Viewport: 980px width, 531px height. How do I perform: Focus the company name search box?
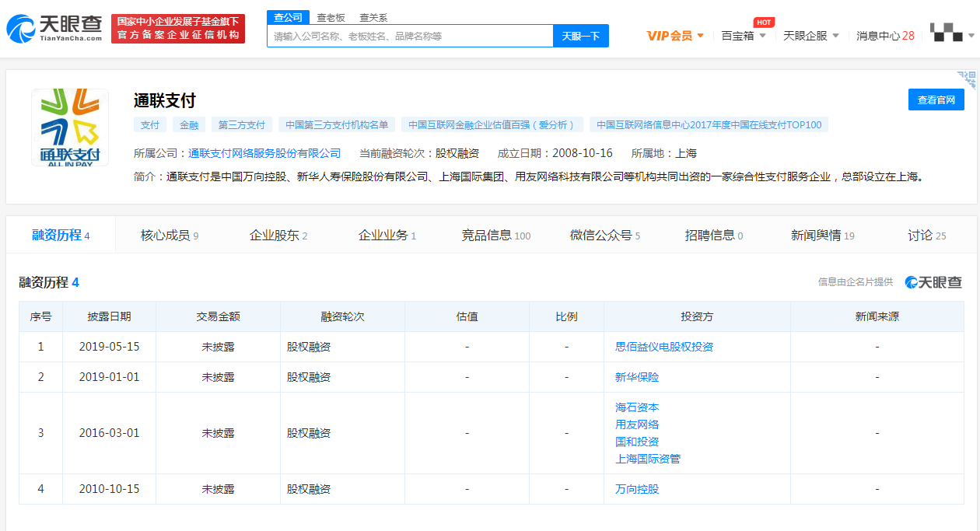pyautogui.click(x=410, y=36)
